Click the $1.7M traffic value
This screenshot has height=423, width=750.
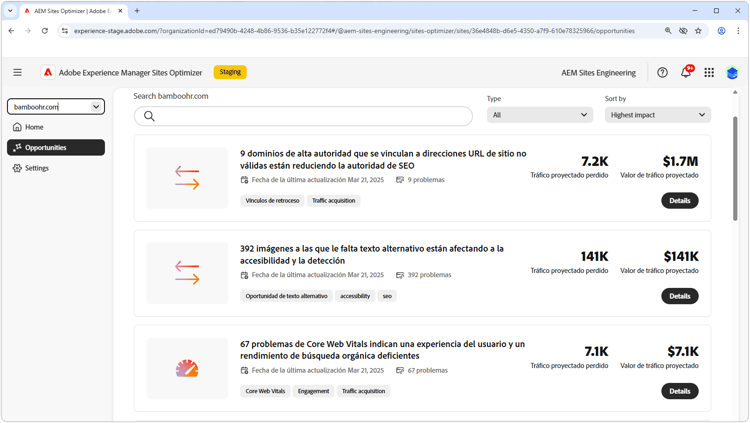680,161
